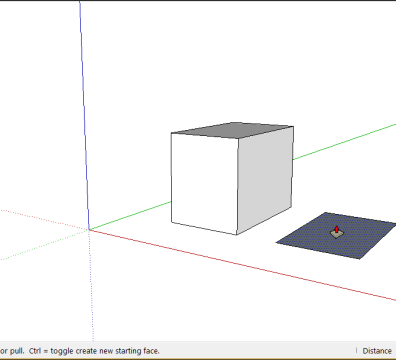
Task: Select the vertical edge between cube's front and side faces
Action: point(238,186)
